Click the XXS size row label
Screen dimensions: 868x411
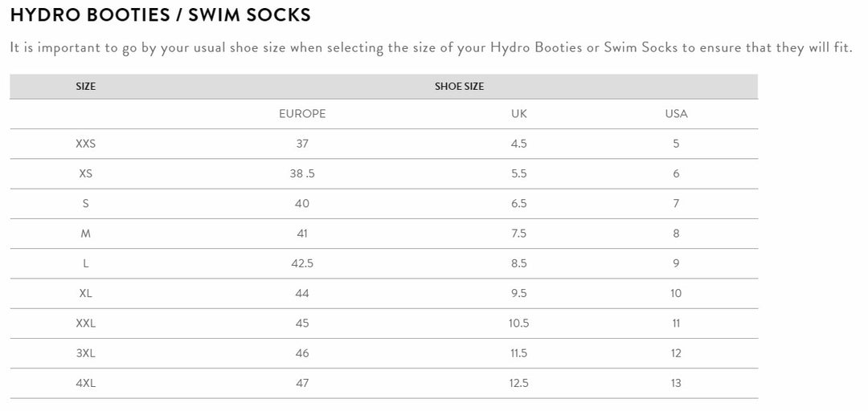click(86, 144)
